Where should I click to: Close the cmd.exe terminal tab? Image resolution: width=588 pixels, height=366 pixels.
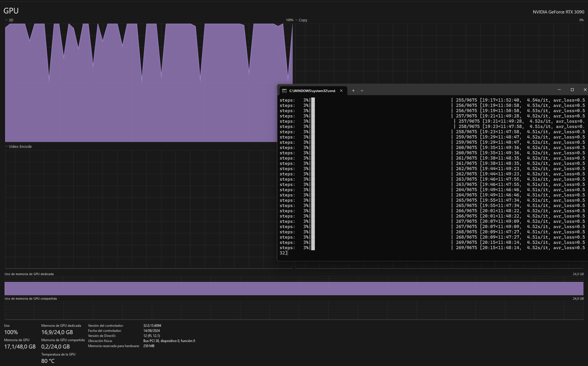click(x=341, y=91)
